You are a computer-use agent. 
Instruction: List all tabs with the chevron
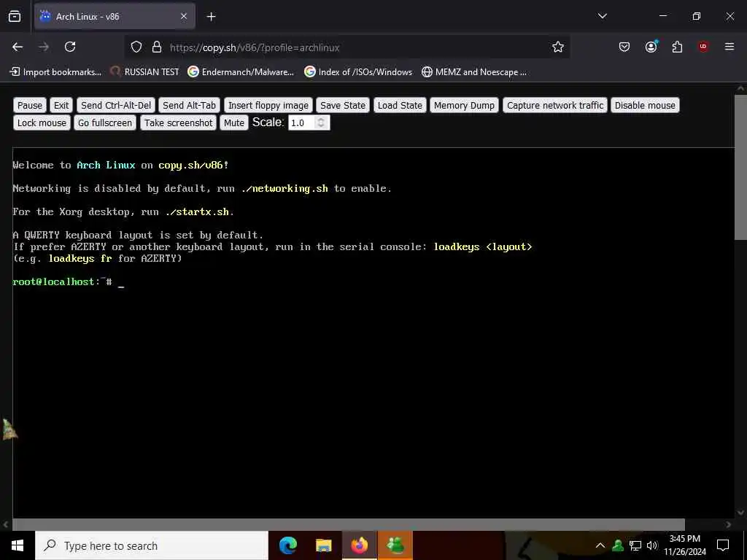click(x=603, y=16)
